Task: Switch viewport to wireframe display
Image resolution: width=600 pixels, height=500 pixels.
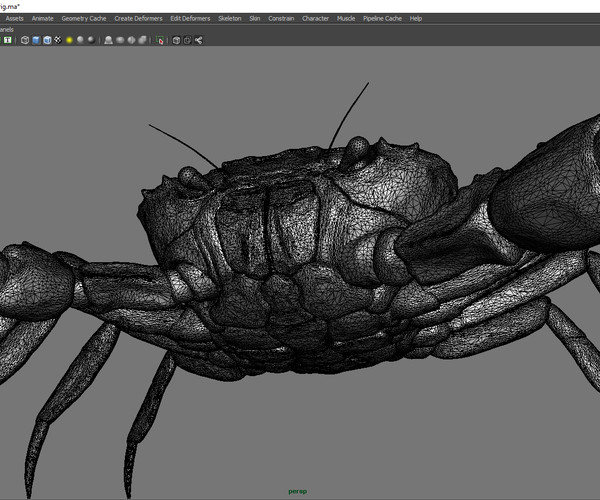Action: tap(25, 40)
